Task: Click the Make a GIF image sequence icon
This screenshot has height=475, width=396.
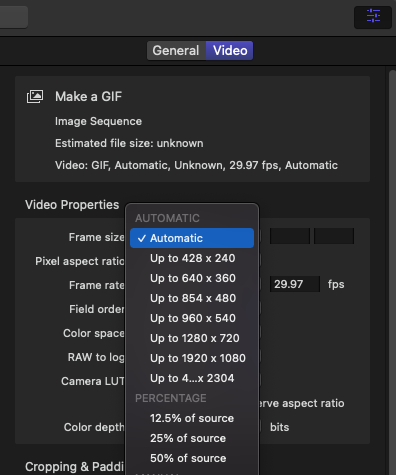Action: click(35, 97)
